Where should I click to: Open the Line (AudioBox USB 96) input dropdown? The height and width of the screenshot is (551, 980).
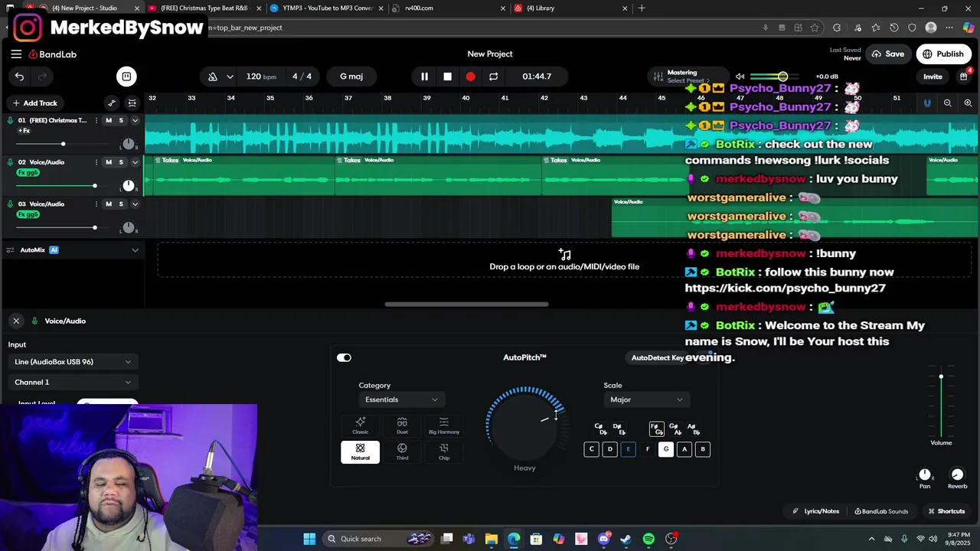click(73, 362)
